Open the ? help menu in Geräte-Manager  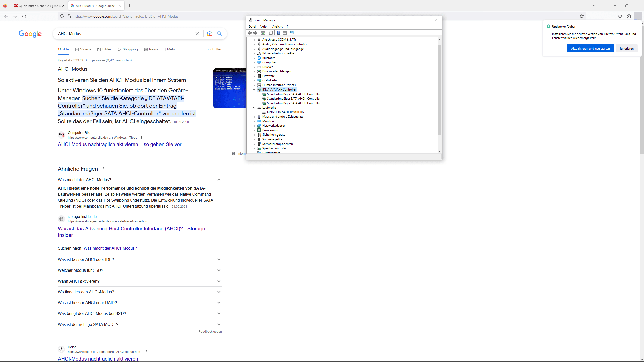pos(287,27)
